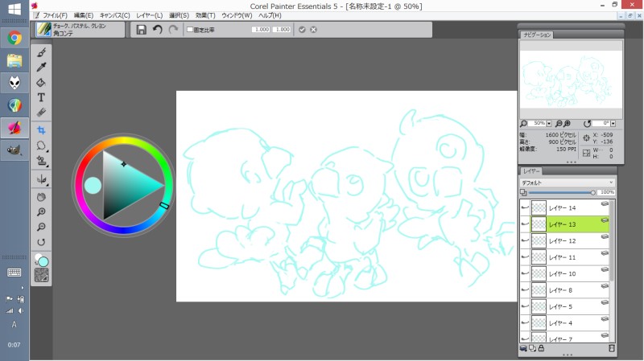The width and height of the screenshot is (644, 361).
Task: Click Navigator reset rotation icon
Action: coord(587,124)
